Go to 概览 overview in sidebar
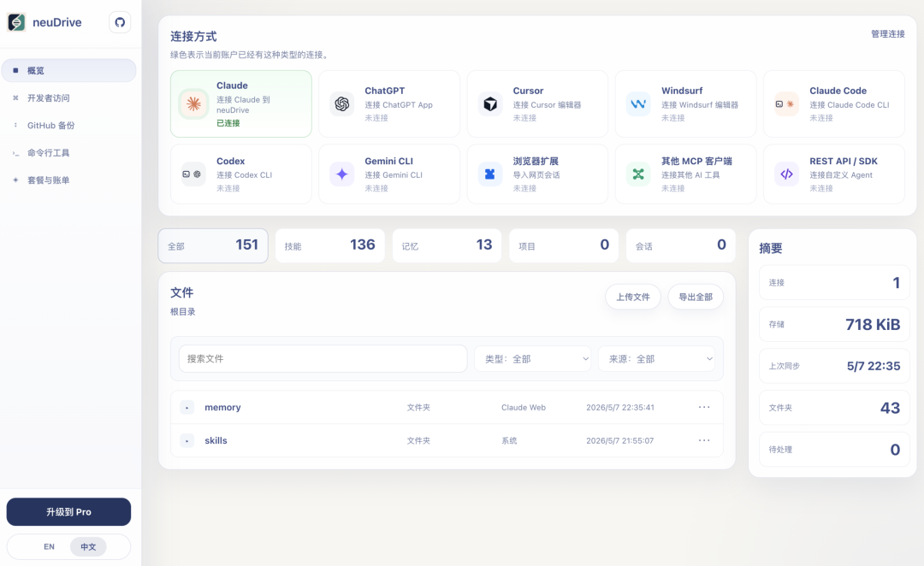Viewport: 924px width, 566px height. pos(69,71)
